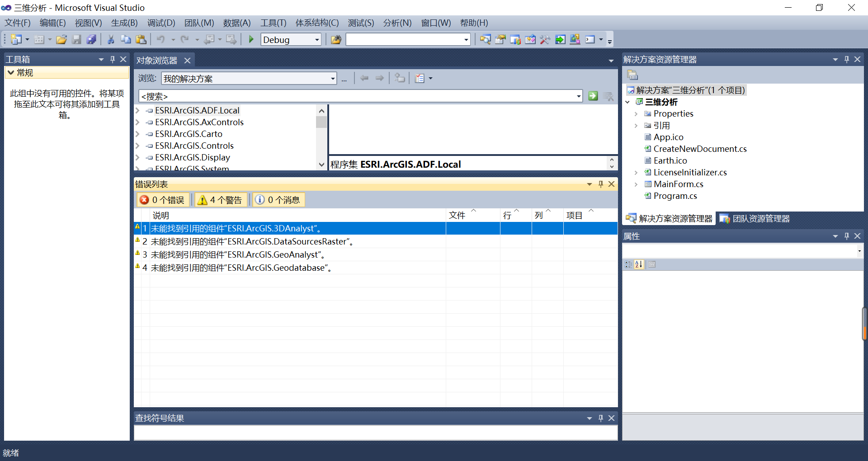This screenshot has height=461, width=868.
Task: Click Show All Files icon in Solution Explorer
Action: [x=632, y=75]
